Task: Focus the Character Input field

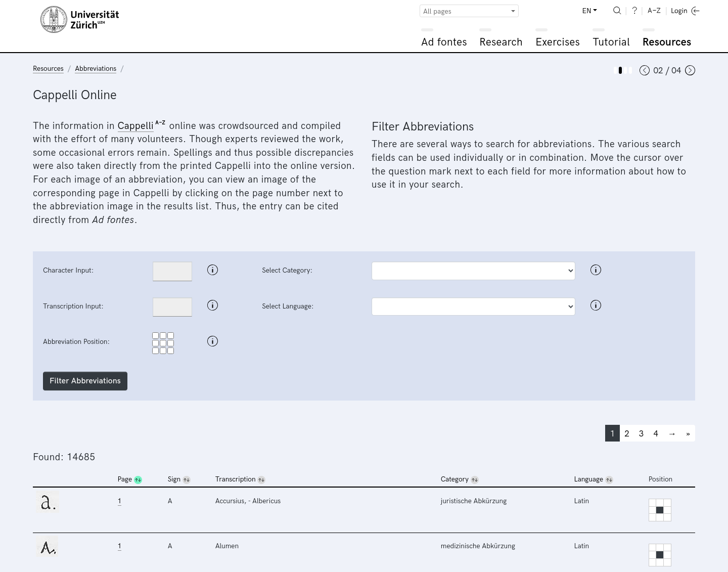Action: click(x=172, y=271)
